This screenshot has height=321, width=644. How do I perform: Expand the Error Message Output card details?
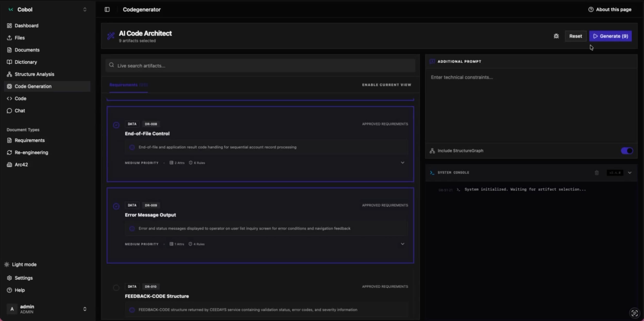pyautogui.click(x=402, y=244)
